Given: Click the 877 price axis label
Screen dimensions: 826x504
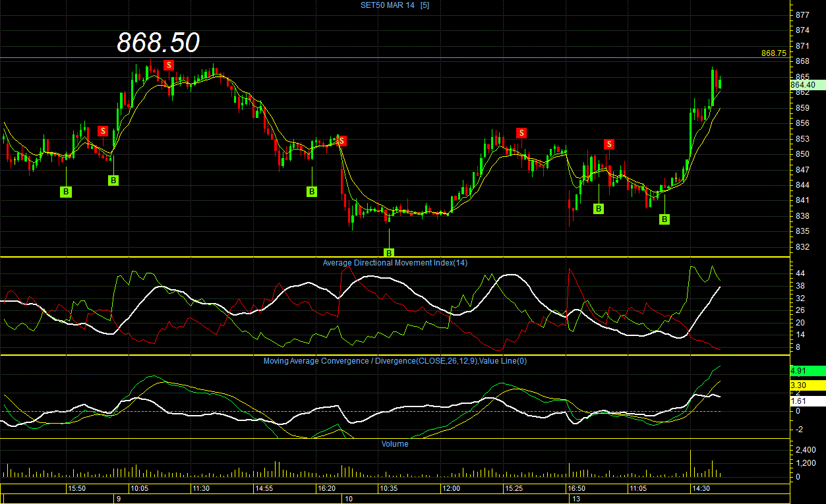Looking at the screenshot, I should coord(803,14).
